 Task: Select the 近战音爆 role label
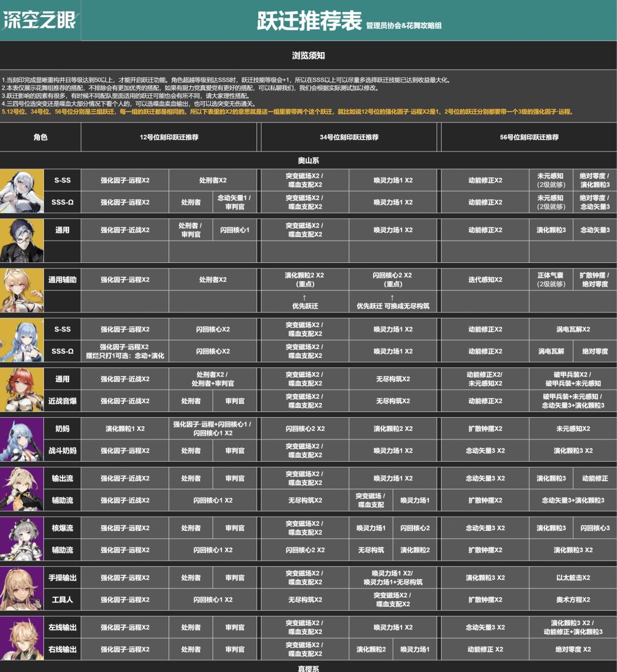coord(62,401)
